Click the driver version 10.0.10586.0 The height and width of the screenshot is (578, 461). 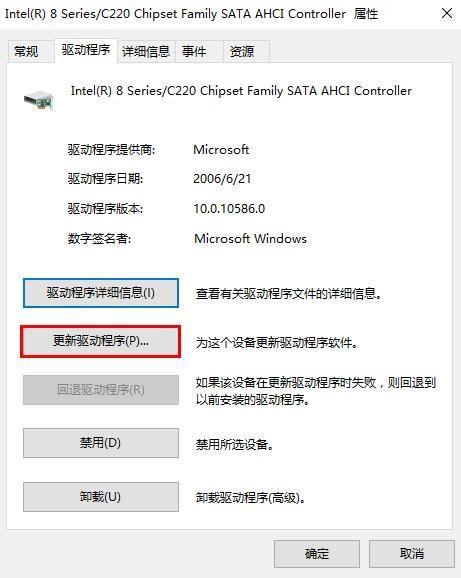[229, 209]
